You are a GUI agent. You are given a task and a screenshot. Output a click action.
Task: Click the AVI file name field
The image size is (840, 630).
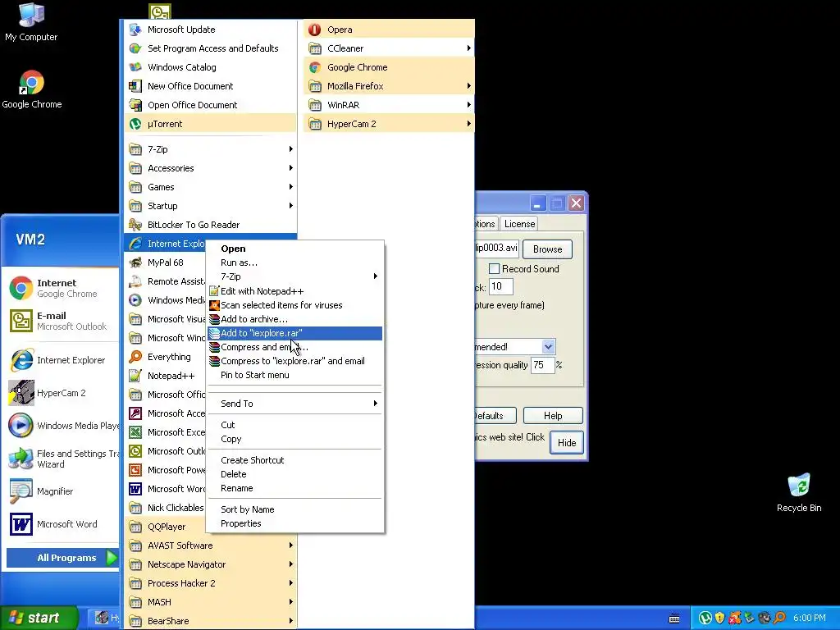[x=496, y=248]
